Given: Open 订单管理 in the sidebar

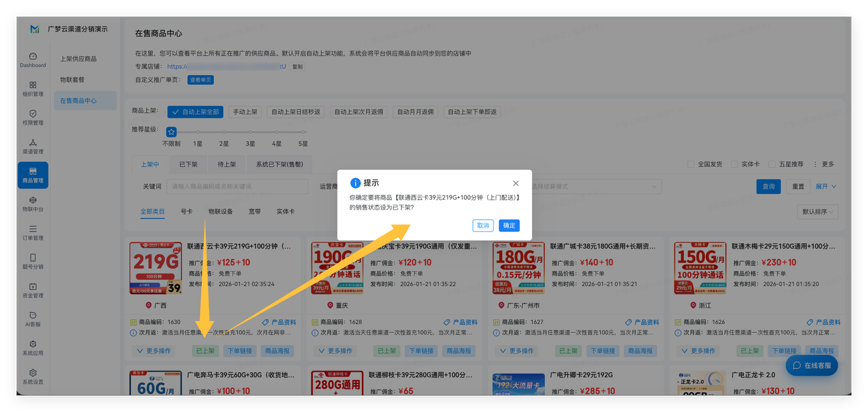Looking at the screenshot, I should [x=33, y=233].
